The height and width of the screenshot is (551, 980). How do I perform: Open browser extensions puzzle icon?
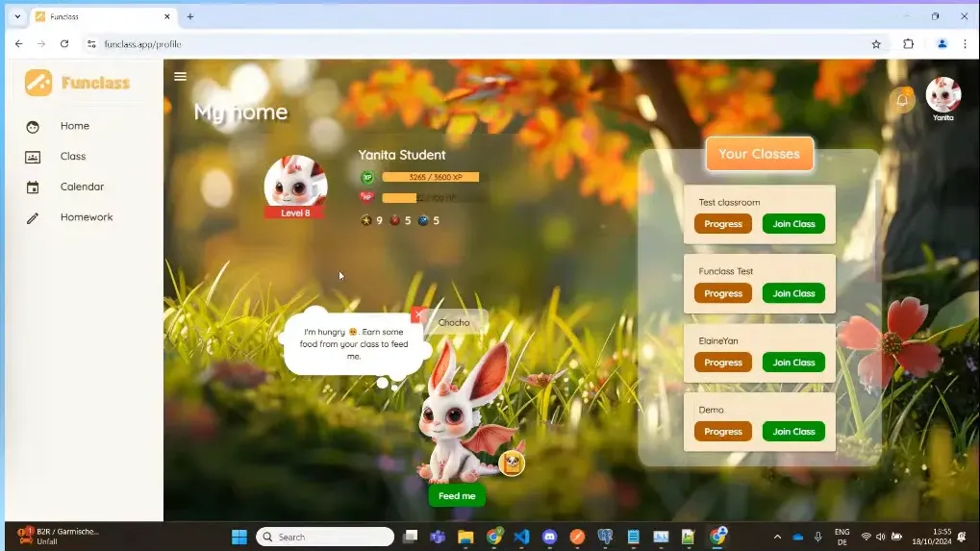point(908,43)
